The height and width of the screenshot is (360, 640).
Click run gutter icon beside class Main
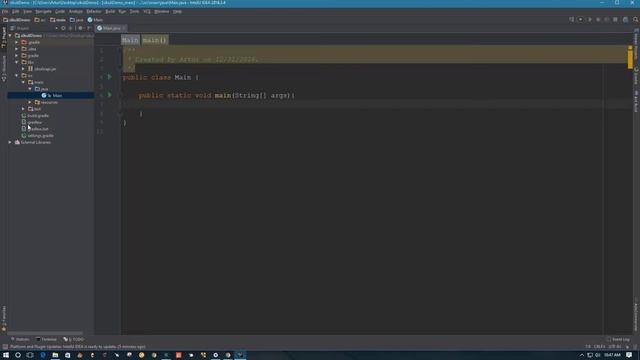pos(109,77)
